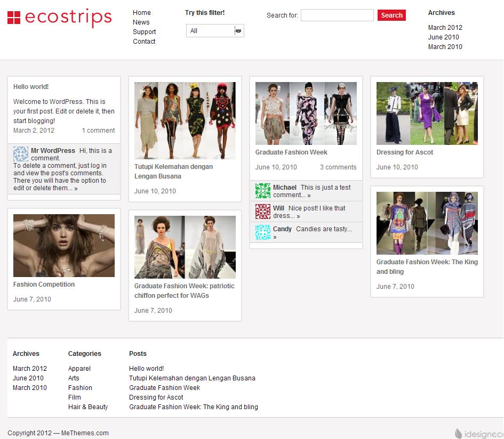Click into the Search for text field
504x439 pixels.
337,15
